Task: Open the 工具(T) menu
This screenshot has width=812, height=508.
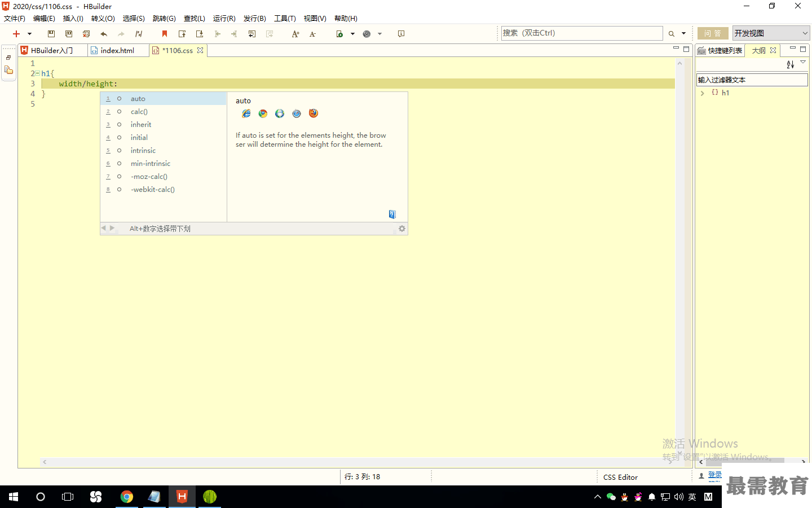Action: [285, 19]
